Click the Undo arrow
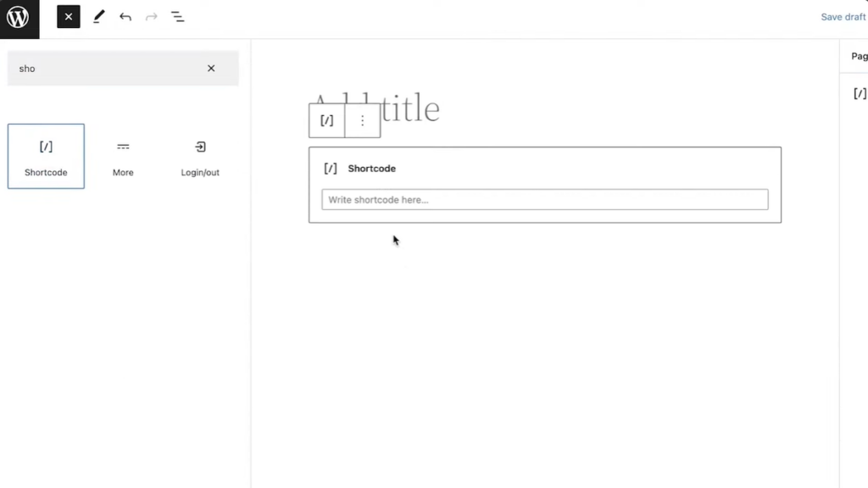The height and width of the screenshot is (488, 868). click(x=125, y=17)
